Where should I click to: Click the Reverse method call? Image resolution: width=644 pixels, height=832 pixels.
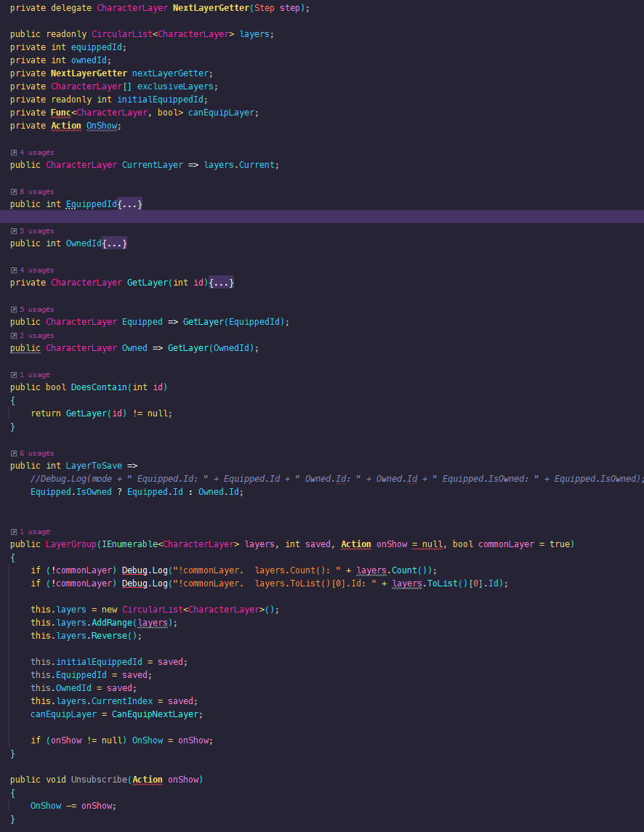[x=109, y=636]
